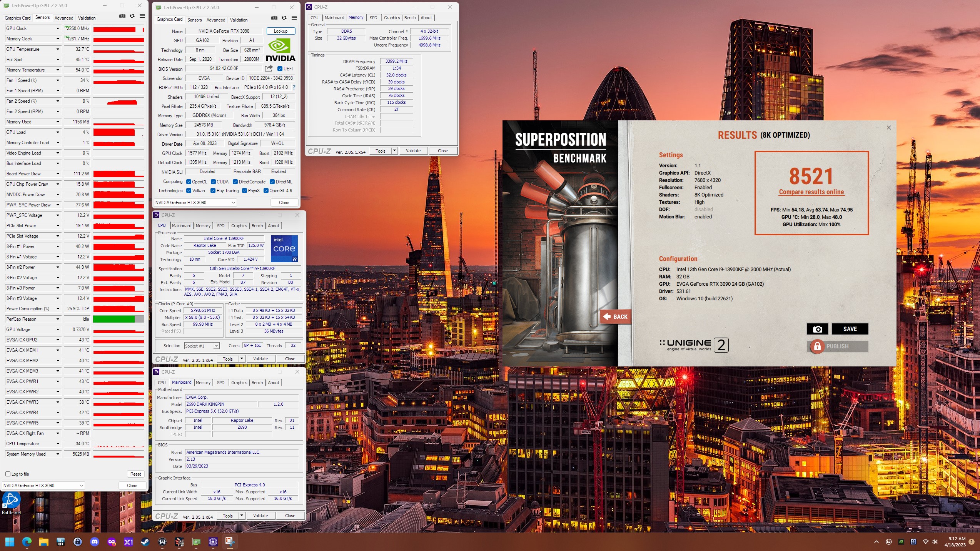980x551 pixels.
Task: Toggle the PhysX checkbox
Action: coord(244,191)
